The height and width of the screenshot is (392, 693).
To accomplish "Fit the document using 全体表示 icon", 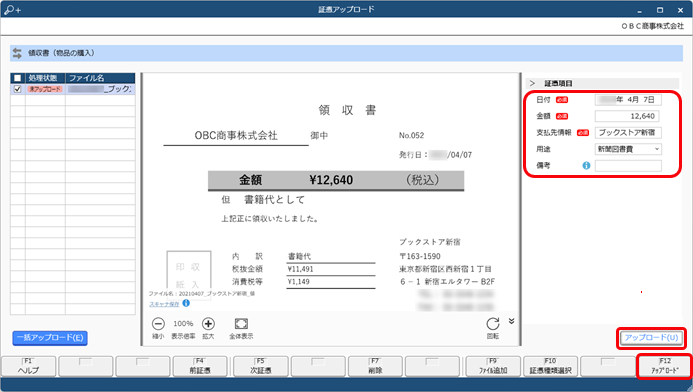I will click(x=241, y=324).
